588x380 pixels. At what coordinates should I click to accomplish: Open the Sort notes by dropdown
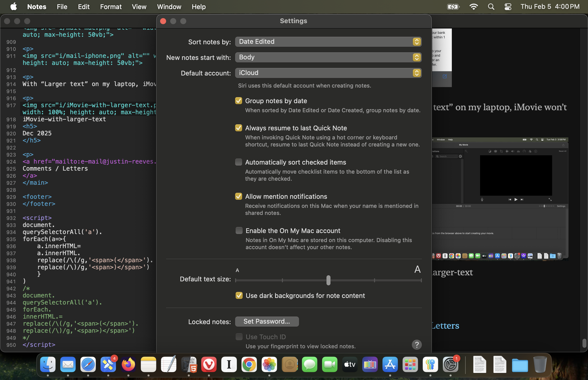pos(328,42)
